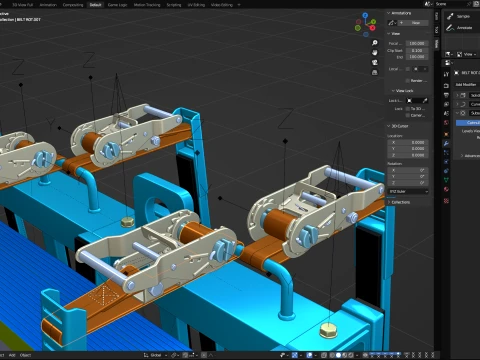Toggle snapping magnet in viewport header
Image resolution: width=480 pixels, height=360 pixels.
[185, 355]
